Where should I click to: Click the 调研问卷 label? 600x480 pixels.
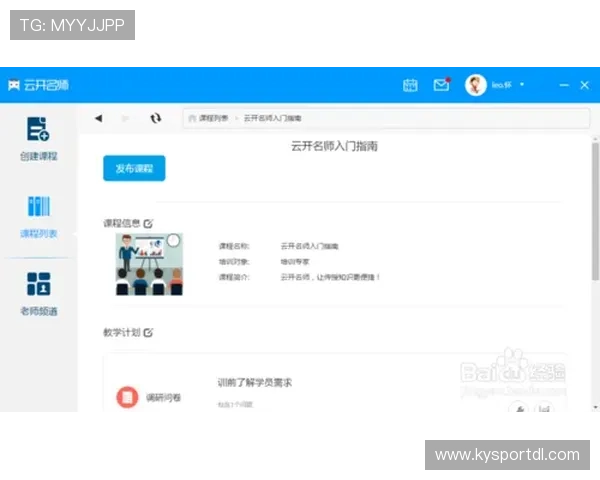click(x=163, y=398)
